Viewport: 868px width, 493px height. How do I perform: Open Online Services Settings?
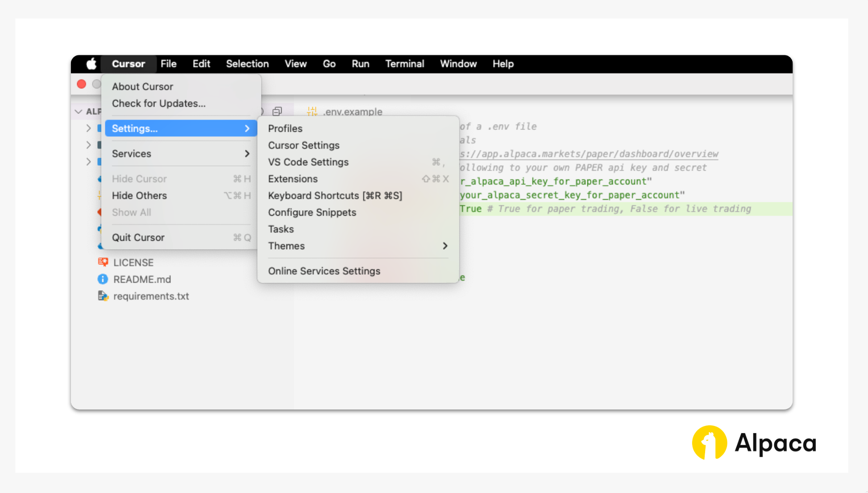(358, 271)
